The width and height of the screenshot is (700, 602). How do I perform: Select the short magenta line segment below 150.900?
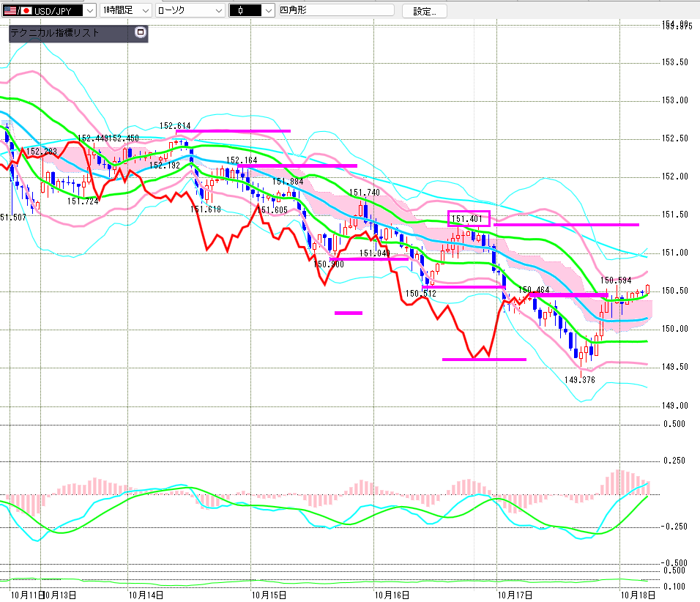348,313
